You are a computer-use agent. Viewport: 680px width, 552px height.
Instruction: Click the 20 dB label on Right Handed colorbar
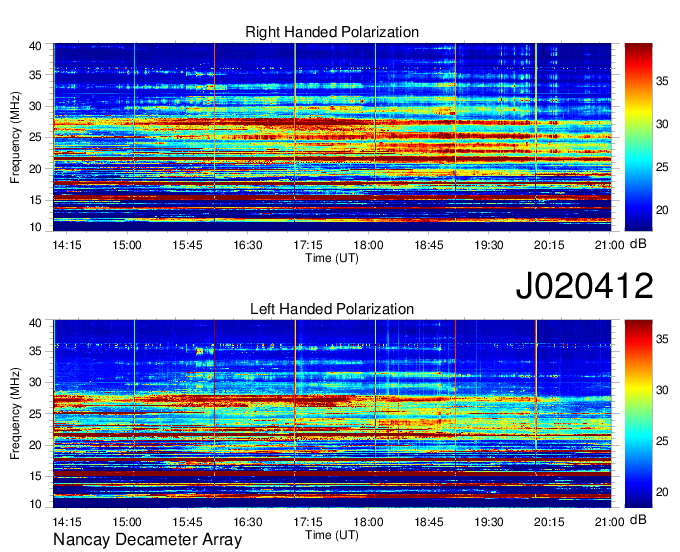662,210
